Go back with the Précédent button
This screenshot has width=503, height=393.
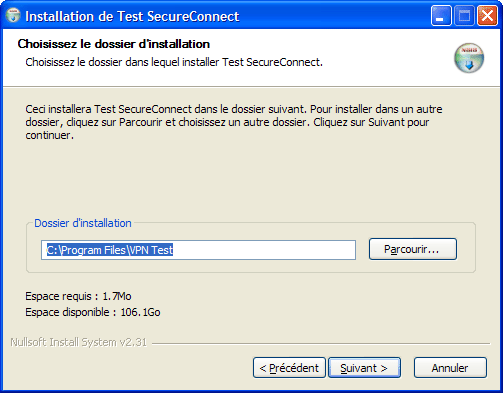[289, 368]
